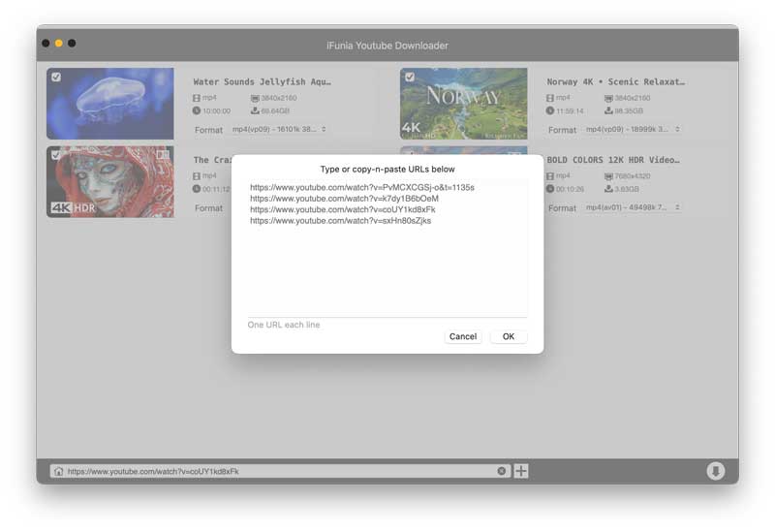Open the BOLD COLORS mp4(av01) format dropdown
Image resolution: width=775 pixels, height=532 pixels.
pos(632,208)
